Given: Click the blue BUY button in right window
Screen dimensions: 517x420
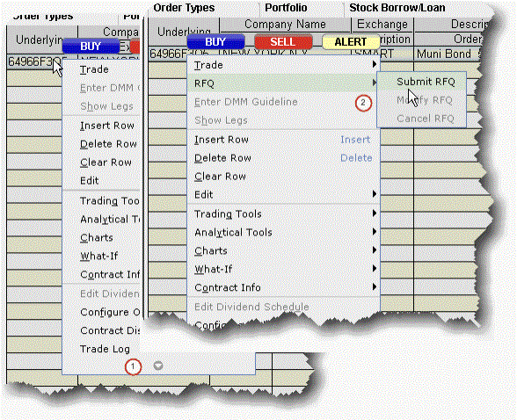Looking at the screenshot, I should pos(215,42).
